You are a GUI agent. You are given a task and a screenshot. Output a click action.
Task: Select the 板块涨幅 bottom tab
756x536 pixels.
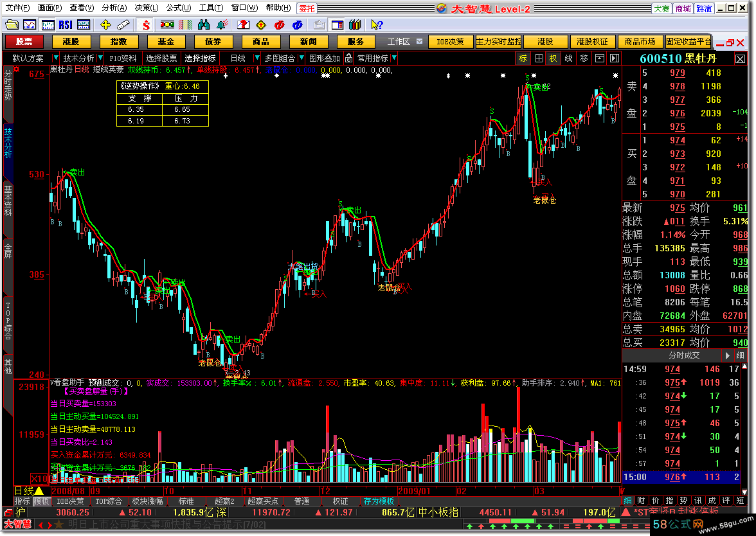(x=148, y=501)
